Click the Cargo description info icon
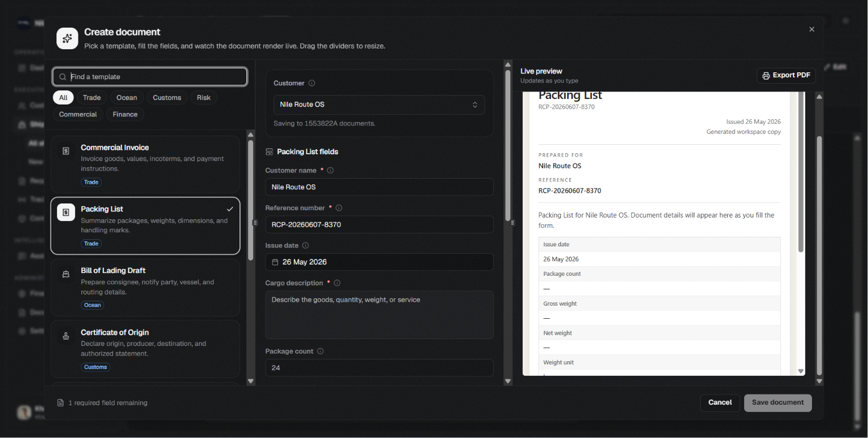The height and width of the screenshot is (438, 868). point(337,283)
